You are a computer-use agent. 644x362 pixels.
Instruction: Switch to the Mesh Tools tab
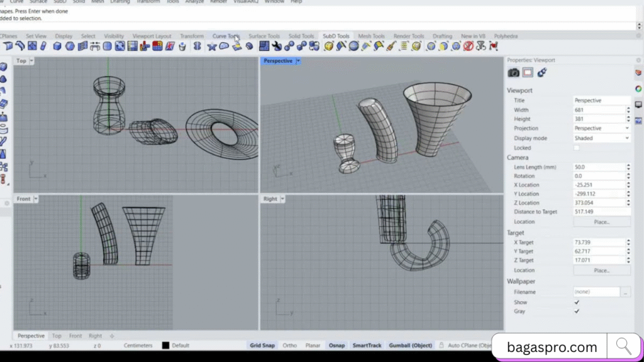point(371,36)
